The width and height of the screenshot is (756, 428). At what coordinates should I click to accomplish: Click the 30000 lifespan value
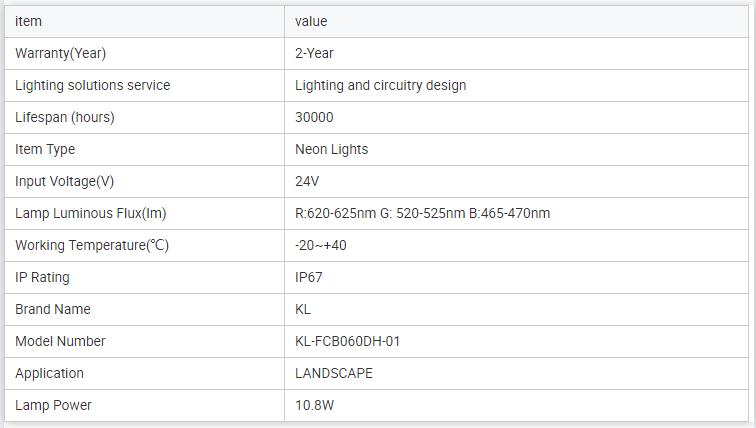coord(314,117)
